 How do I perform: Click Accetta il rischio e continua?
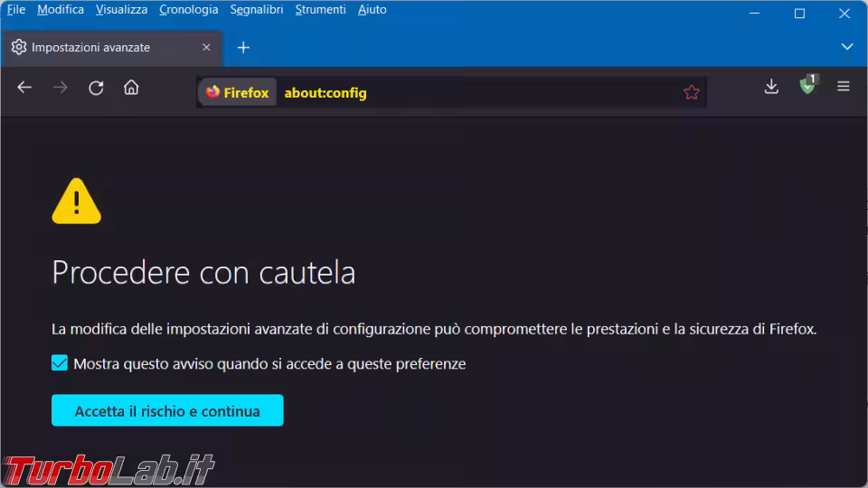coord(167,410)
